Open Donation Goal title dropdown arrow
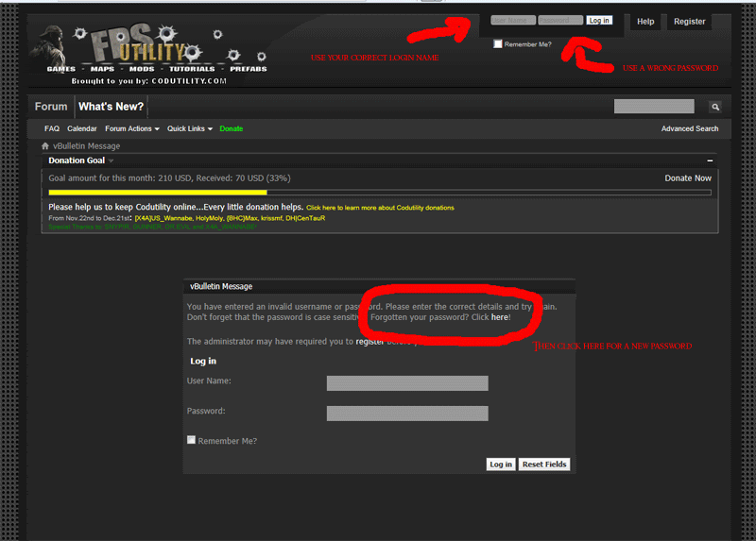Image resolution: width=756 pixels, height=541 pixels. (x=111, y=161)
